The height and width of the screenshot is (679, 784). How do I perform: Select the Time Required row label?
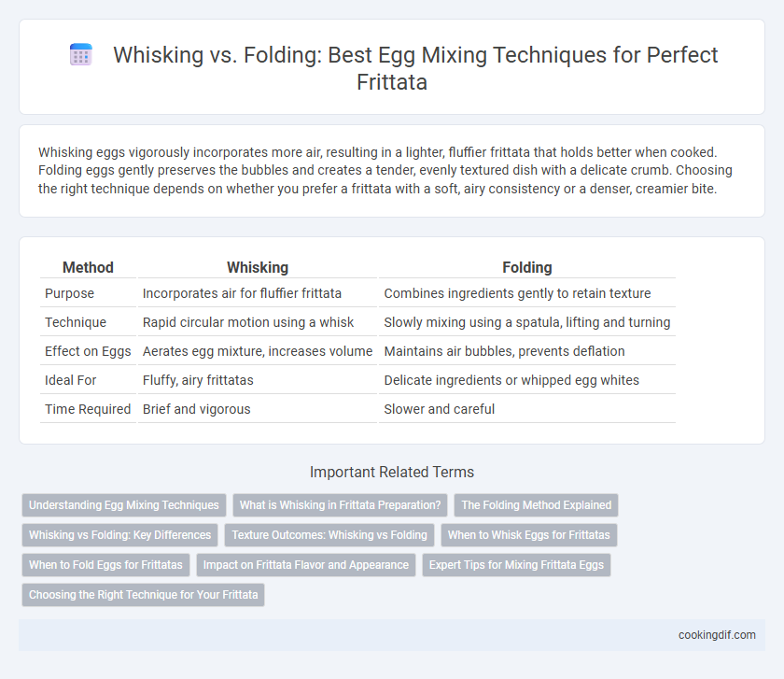click(x=88, y=409)
